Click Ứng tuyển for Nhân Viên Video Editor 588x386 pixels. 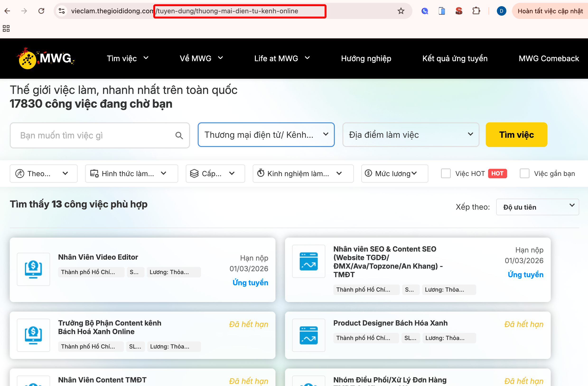tap(250, 282)
